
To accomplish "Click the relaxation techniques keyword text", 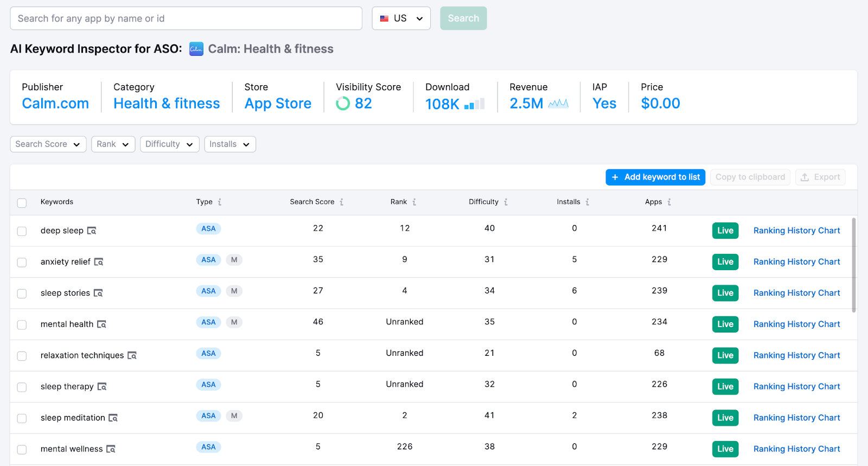I will (x=82, y=356).
